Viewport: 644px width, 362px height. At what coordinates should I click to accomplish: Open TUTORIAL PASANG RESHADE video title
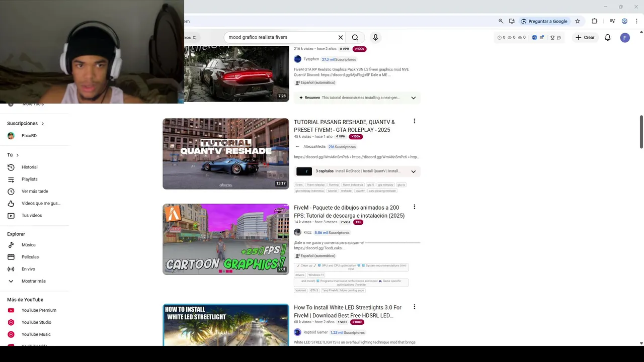pos(344,126)
